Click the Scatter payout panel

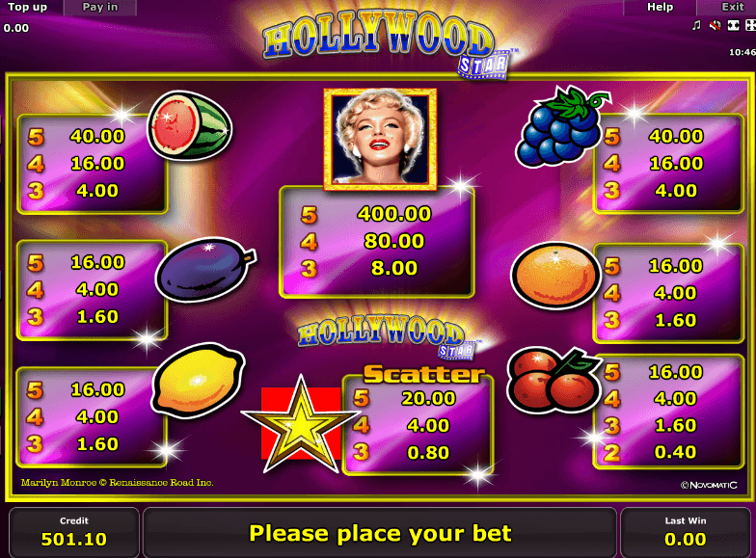tap(418, 425)
